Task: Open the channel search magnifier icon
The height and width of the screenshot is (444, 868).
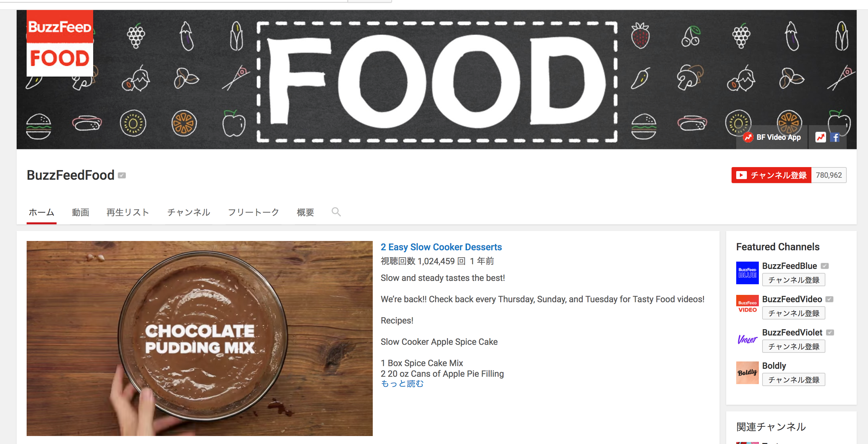Action: 336,212
